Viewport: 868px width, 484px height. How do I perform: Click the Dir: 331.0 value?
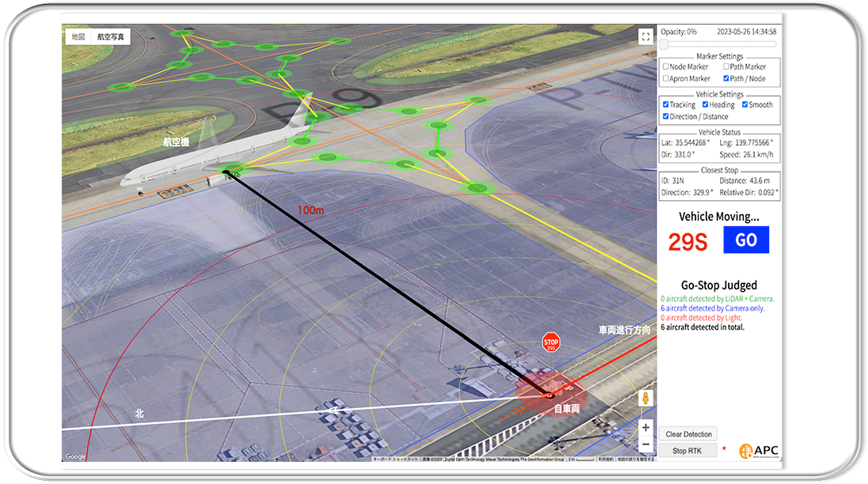(x=677, y=155)
